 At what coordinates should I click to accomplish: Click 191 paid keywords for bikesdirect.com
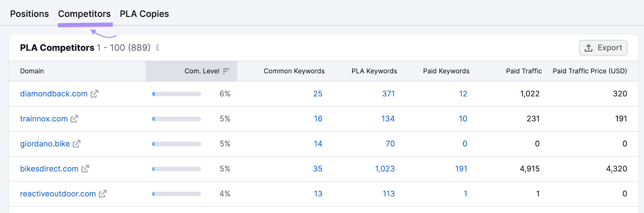click(461, 169)
